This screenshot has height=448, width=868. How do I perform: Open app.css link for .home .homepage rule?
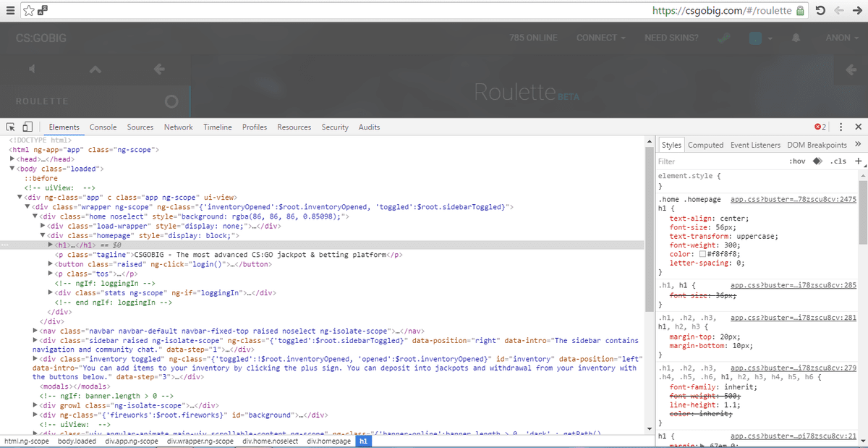[x=793, y=198]
